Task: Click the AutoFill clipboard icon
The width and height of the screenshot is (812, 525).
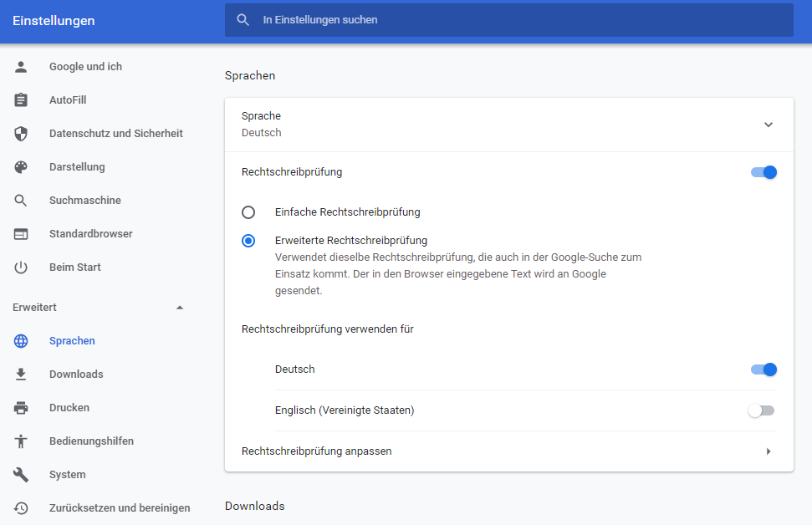Action: tap(21, 100)
